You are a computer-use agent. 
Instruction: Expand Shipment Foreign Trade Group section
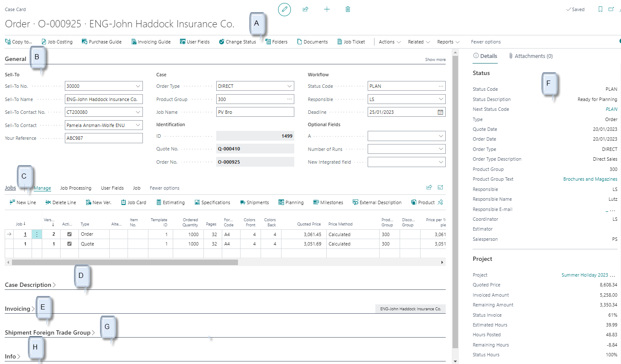50,332
